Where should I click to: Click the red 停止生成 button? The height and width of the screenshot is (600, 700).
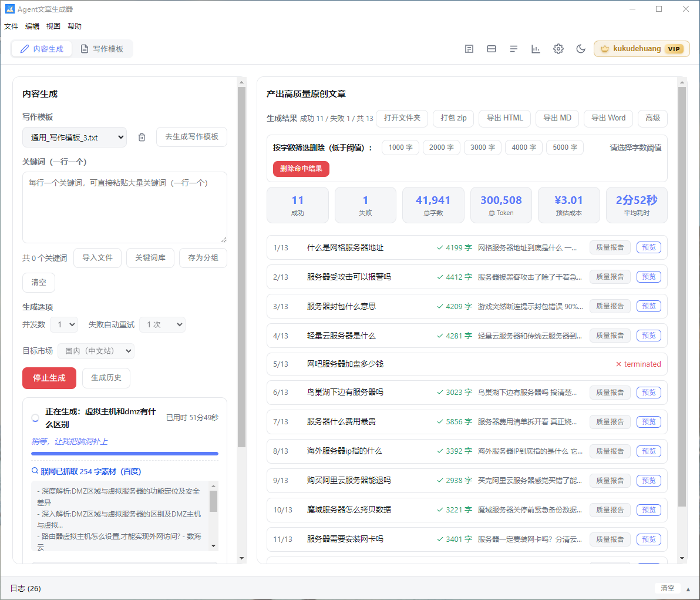tap(49, 378)
